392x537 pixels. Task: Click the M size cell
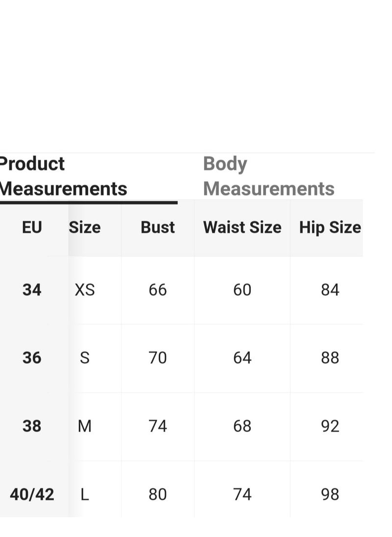pyautogui.click(x=85, y=426)
